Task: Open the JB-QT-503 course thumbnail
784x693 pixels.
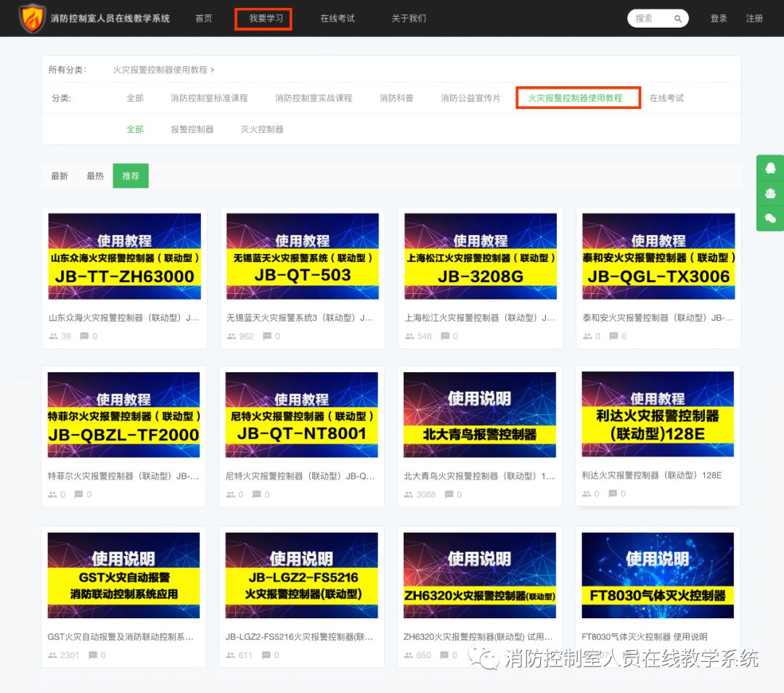Action: tap(303, 256)
